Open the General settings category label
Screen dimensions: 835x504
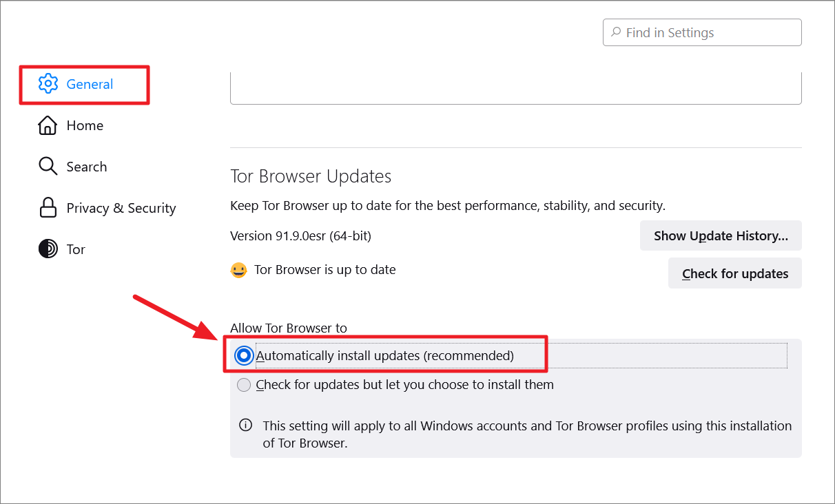[90, 84]
